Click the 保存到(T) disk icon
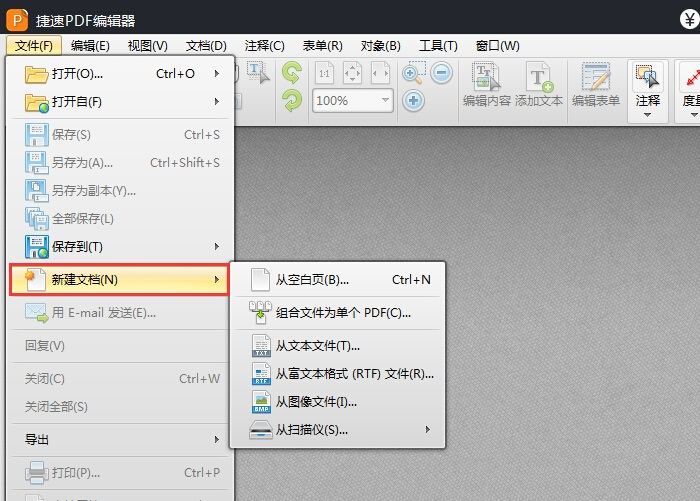The height and width of the screenshot is (501, 700). (x=37, y=247)
